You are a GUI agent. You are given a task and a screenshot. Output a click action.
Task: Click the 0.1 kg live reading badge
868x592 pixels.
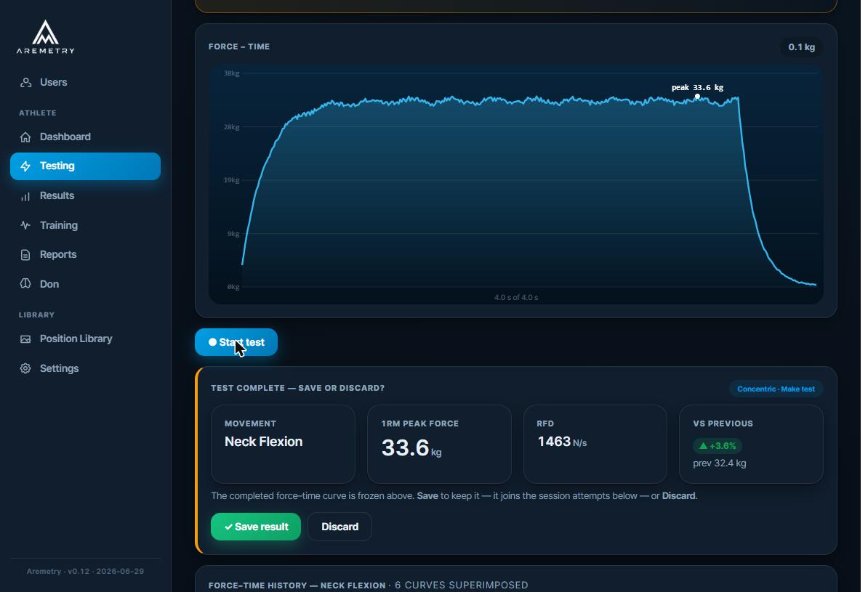click(802, 47)
